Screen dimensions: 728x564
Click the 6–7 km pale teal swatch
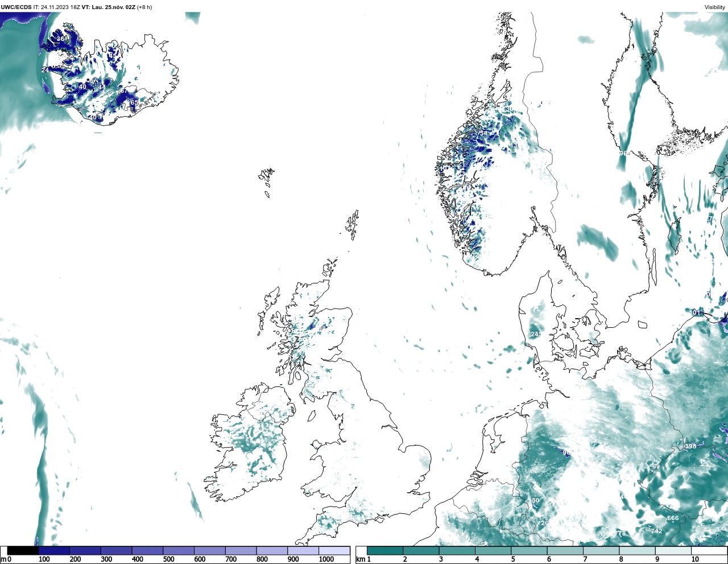click(565, 551)
